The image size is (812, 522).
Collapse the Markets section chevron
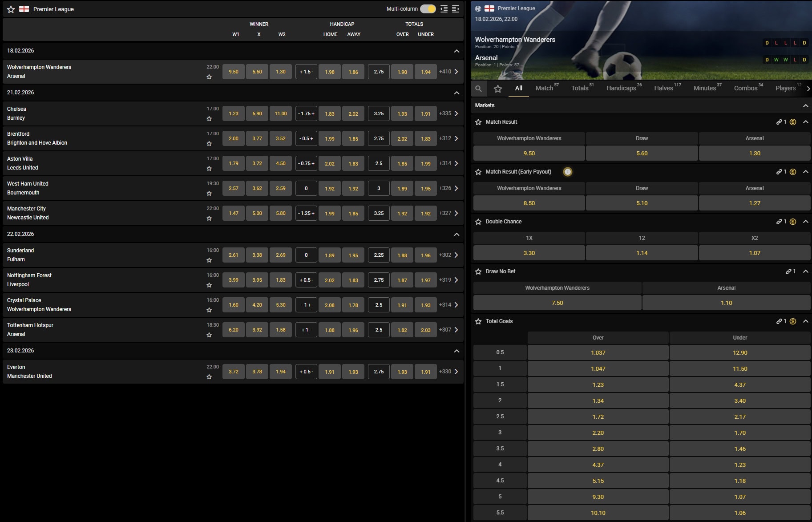(805, 105)
